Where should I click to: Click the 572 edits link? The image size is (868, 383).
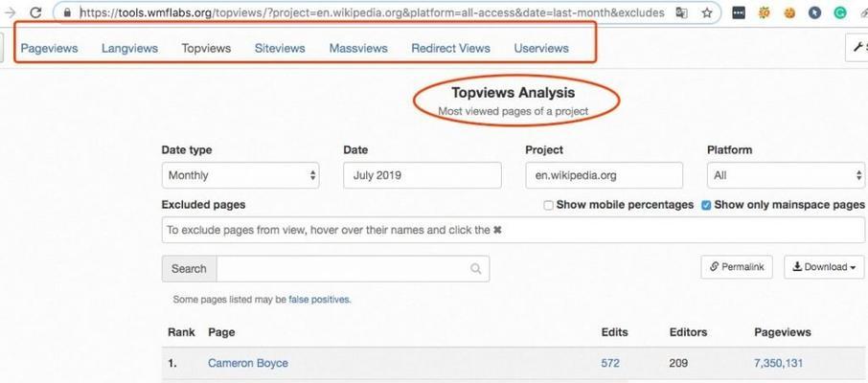[x=610, y=363]
